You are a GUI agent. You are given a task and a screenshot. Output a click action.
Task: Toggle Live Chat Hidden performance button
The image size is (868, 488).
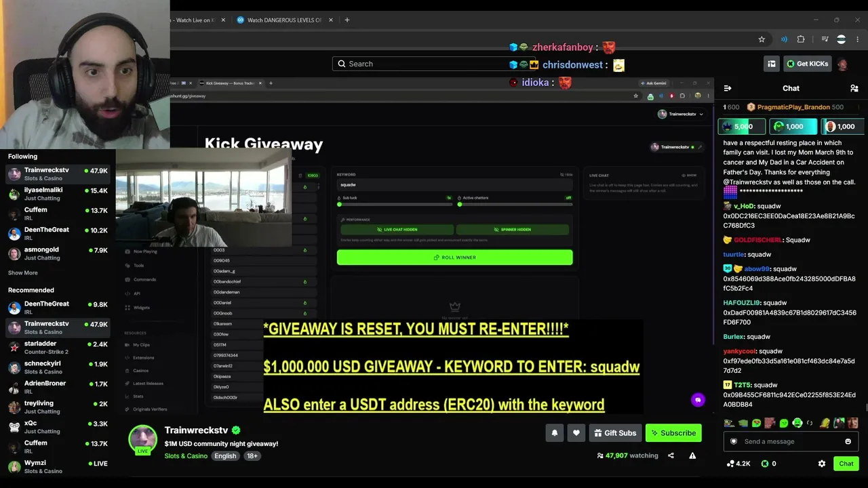click(x=397, y=230)
